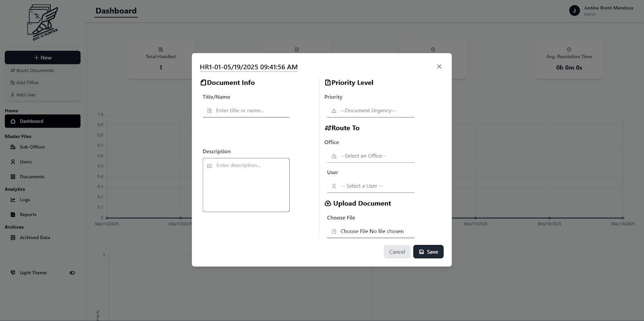The width and height of the screenshot is (644, 321).
Task: Click the Route Documents route icon
Action: coord(12,70)
